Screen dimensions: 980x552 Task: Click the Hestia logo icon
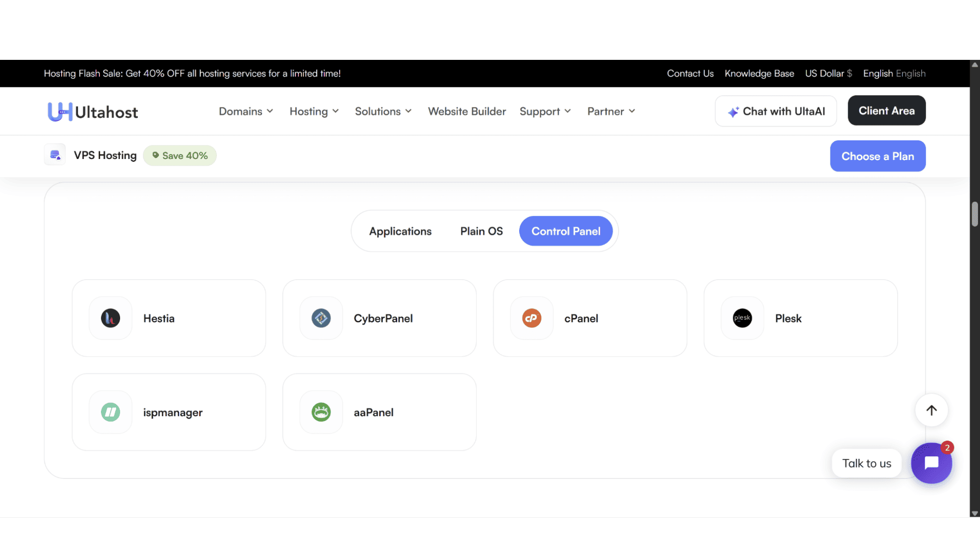[110, 318]
